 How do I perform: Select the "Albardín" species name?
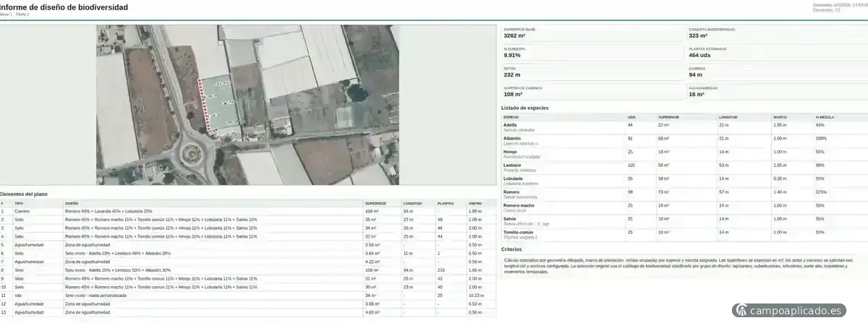click(512, 138)
